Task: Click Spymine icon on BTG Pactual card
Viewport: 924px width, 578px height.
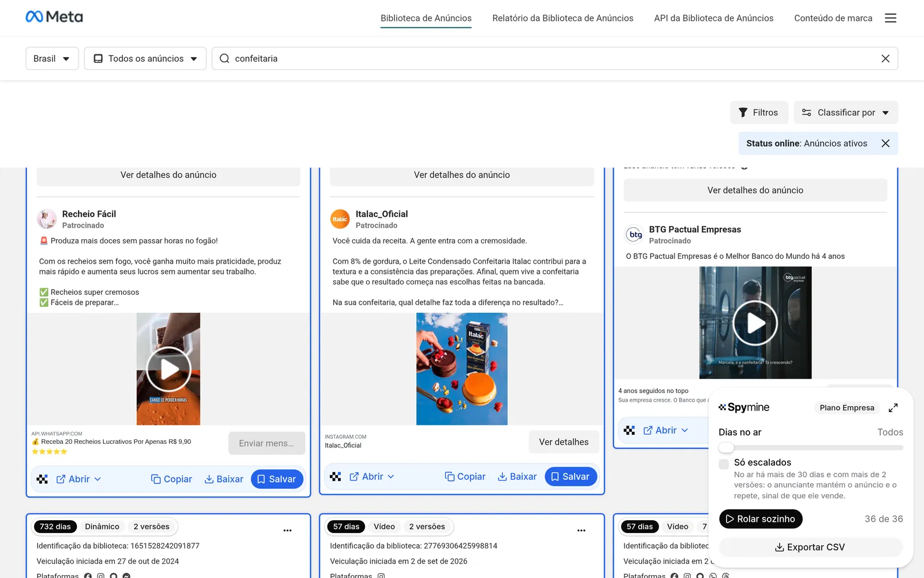Action: tap(629, 431)
